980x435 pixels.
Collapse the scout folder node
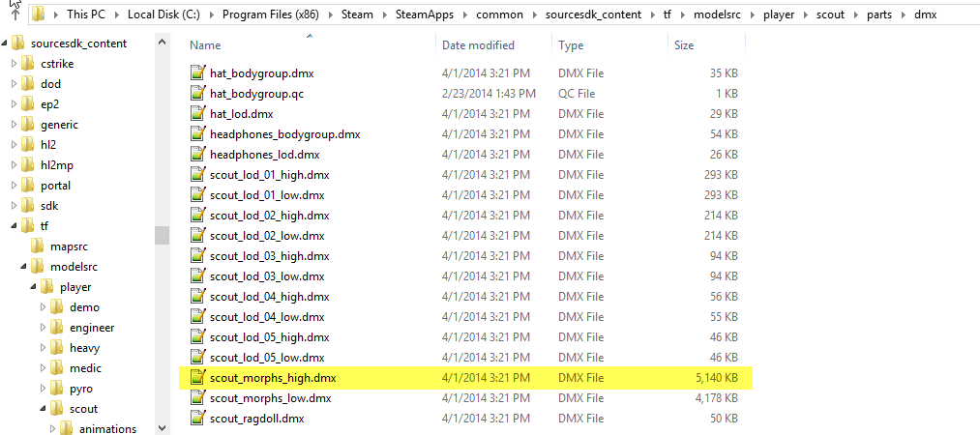(44, 409)
